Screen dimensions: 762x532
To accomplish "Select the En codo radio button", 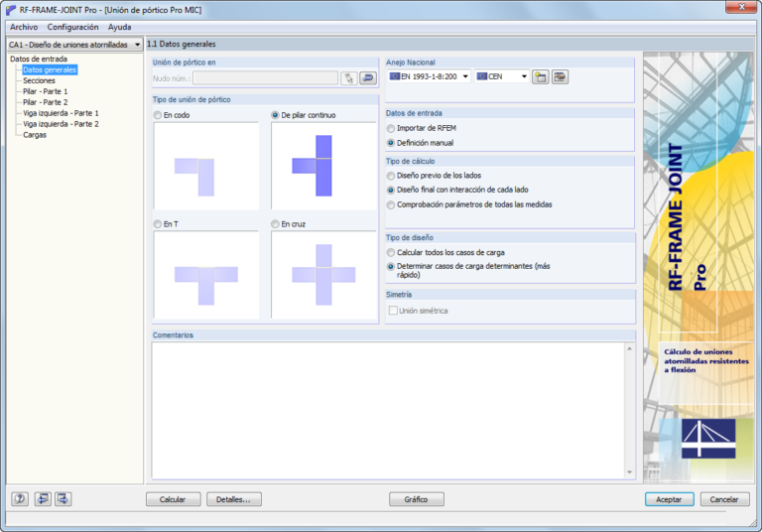I will point(158,115).
